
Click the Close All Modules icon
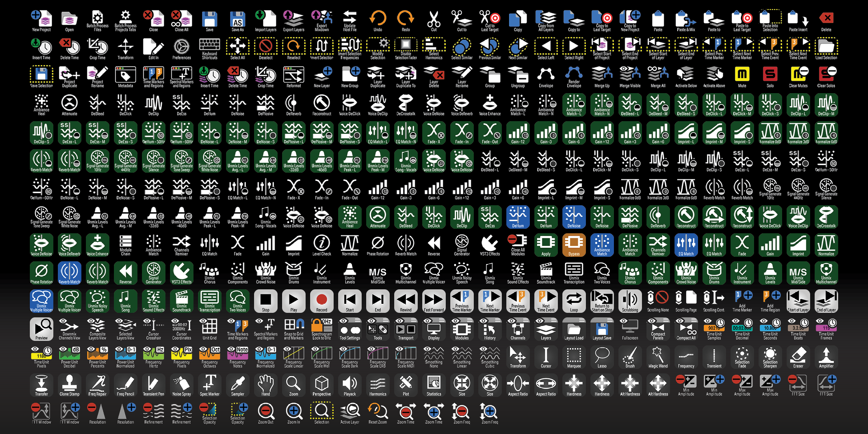pyautogui.click(x=518, y=245)
